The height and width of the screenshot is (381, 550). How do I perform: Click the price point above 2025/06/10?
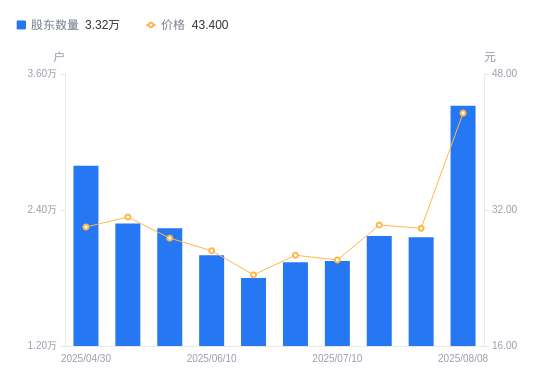[212, 250]
